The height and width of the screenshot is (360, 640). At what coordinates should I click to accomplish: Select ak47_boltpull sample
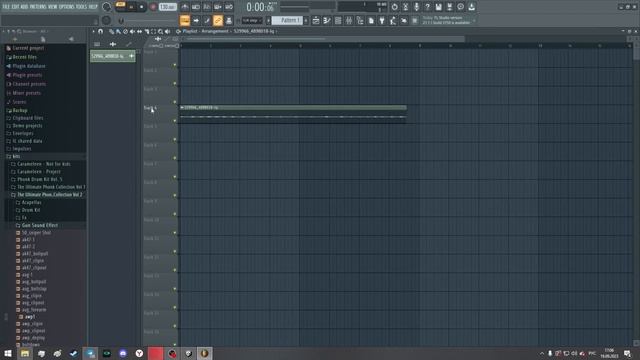coord(35,253)
